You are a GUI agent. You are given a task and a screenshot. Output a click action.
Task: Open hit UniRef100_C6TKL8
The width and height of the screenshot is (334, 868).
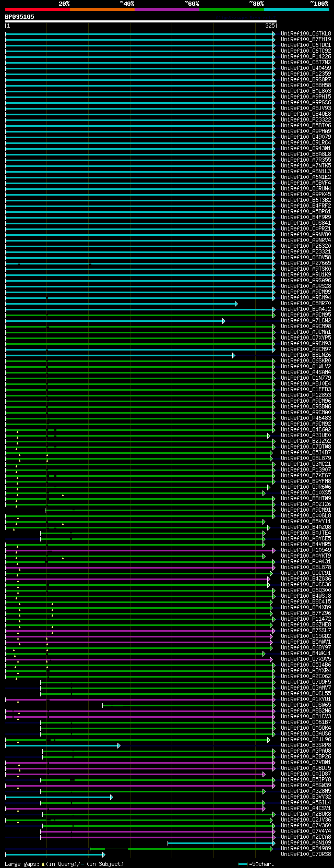tap(306, 33)
